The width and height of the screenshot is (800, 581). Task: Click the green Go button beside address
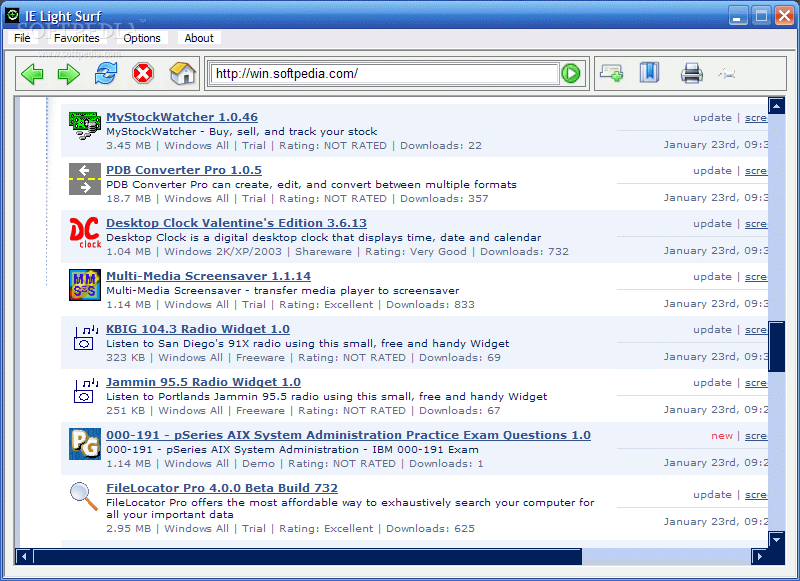click(571, 73)
